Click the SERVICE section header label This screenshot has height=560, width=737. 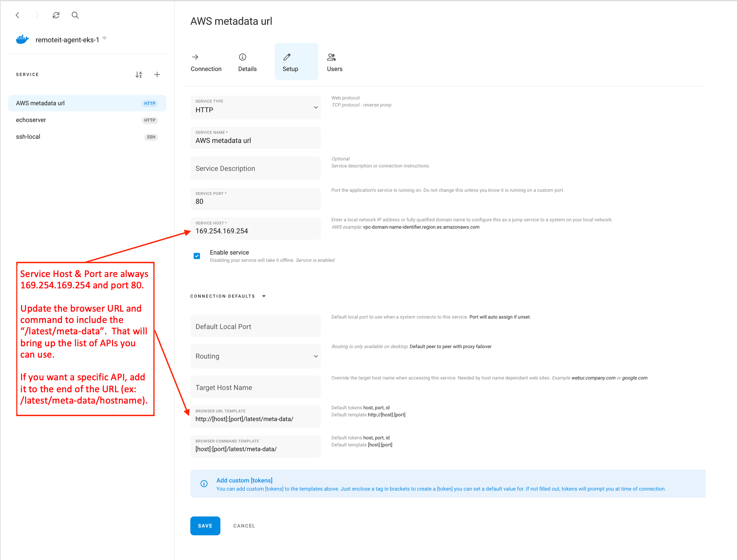coord(27,75)
